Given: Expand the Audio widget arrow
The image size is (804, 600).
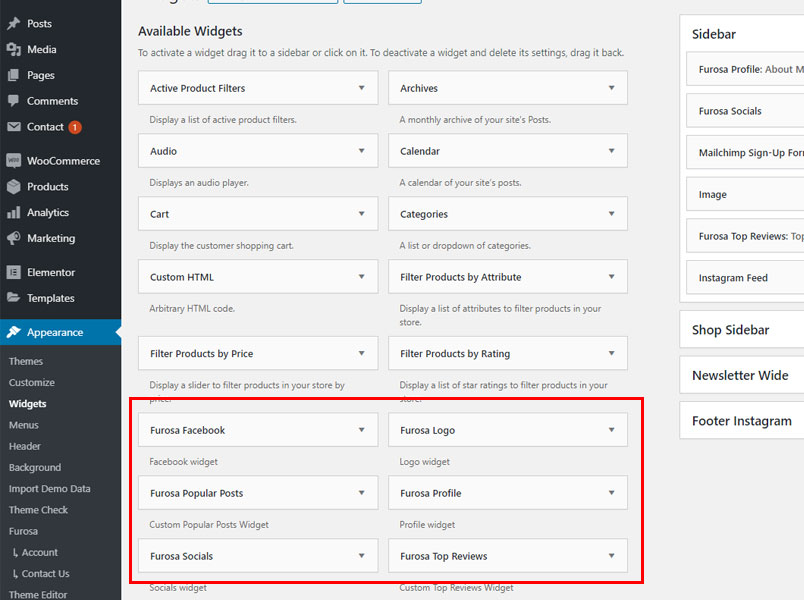Looking at the screenshot, I should pyautogui.click(x=361, y=151).
